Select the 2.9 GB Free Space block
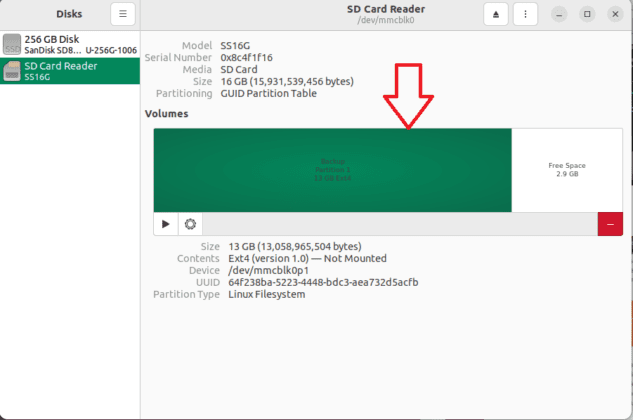 point(567,170)
